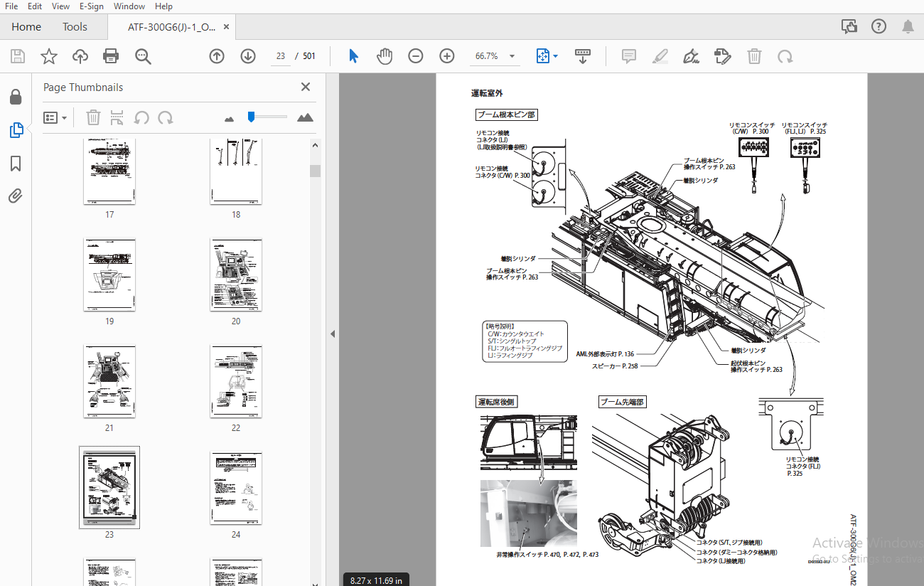Open the lock security sidebar panel
The height and width of the screenshot is (586, 924).
16,97
